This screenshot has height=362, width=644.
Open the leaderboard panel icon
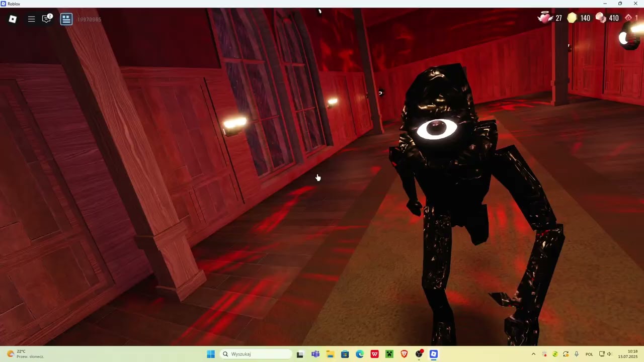[x=66, y=19]
